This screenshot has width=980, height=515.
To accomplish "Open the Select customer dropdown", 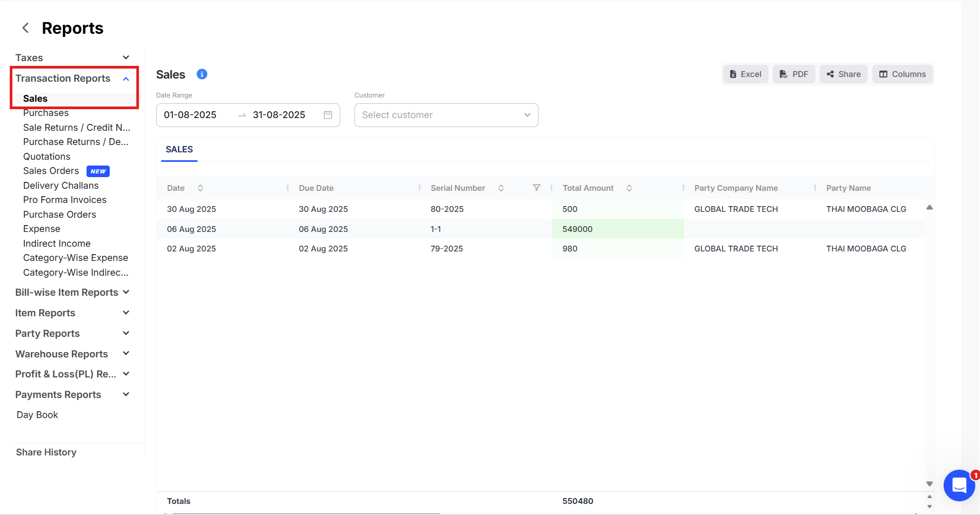I will click(x=446, y=115).
